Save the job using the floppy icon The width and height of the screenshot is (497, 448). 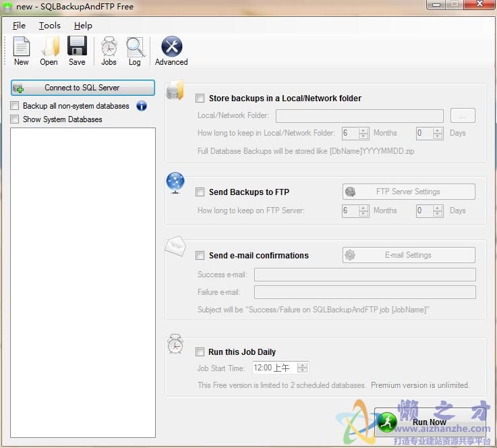tap(77, 46)
